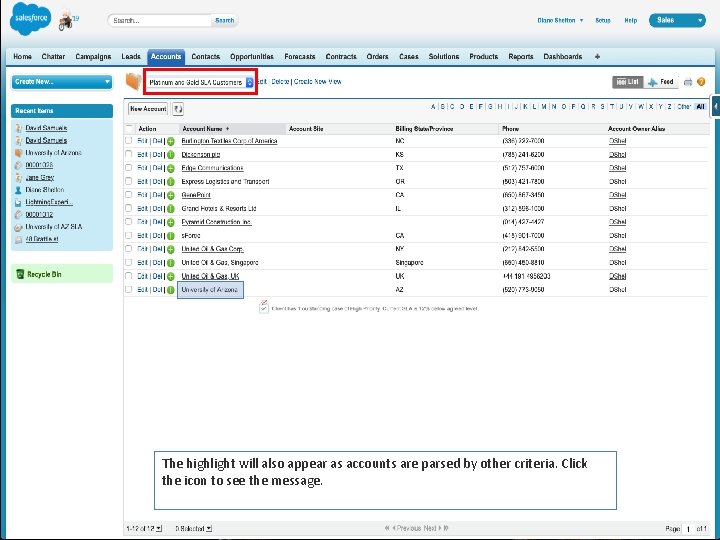Open the Create New dropdown

62,82
